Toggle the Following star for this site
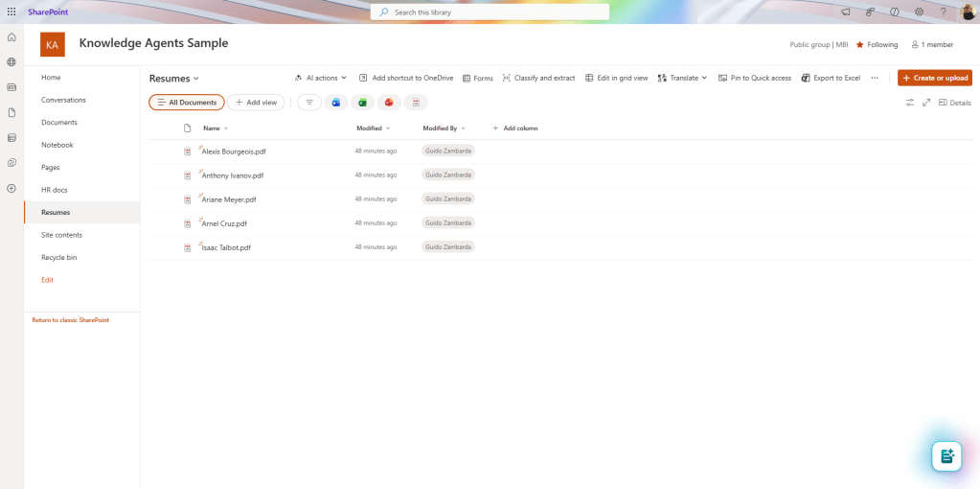 pyautogui.click(x=877, y=44)
